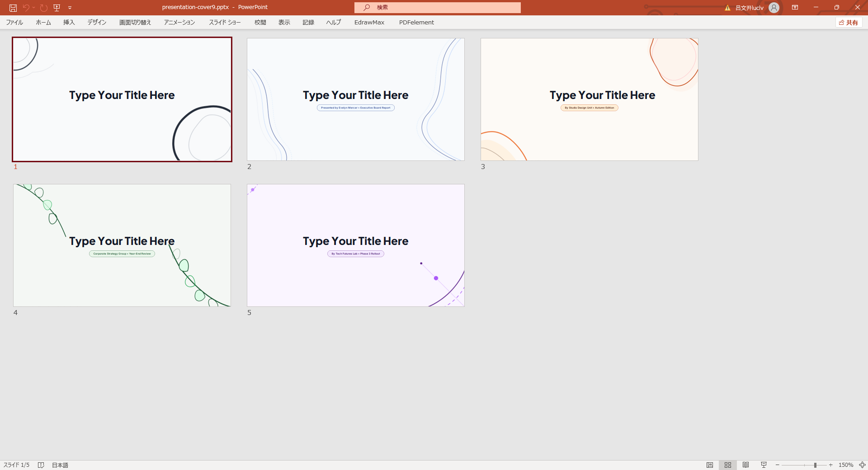
Task: Open the ファイル menu
Action: tap(14, 22)
